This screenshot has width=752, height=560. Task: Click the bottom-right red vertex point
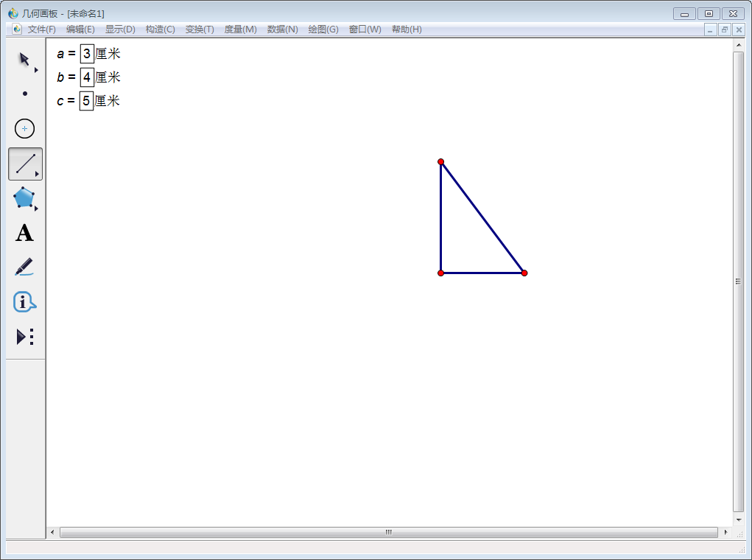click(524, 273)
